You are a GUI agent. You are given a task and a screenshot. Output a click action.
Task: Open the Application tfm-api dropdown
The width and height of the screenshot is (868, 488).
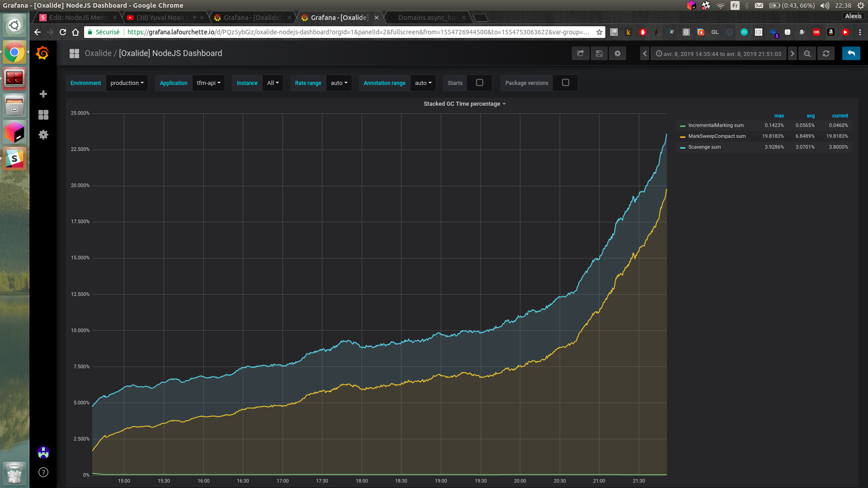click(x=208, y=83)
